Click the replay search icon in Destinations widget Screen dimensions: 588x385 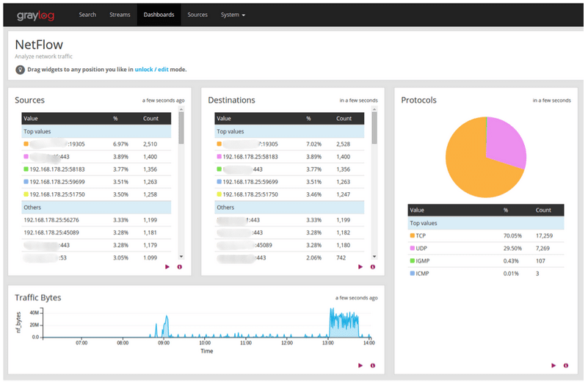(360, 267)
